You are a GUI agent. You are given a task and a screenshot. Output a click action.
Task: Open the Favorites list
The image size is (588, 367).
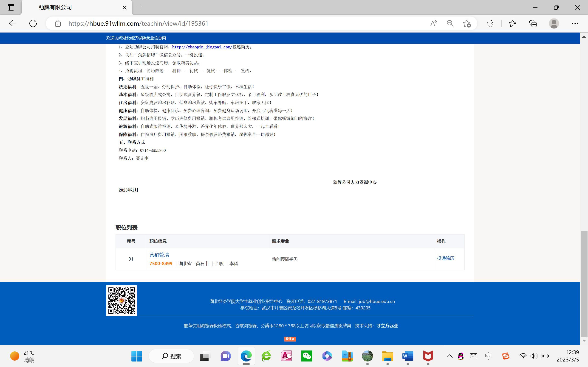[x=512, y=23]
